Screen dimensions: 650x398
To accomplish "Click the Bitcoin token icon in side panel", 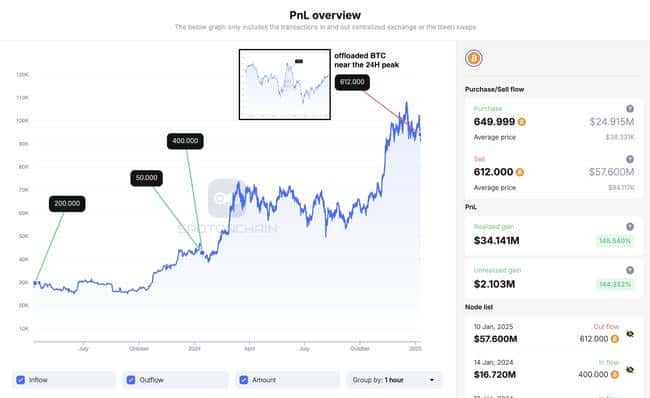I will pos(473,58).
